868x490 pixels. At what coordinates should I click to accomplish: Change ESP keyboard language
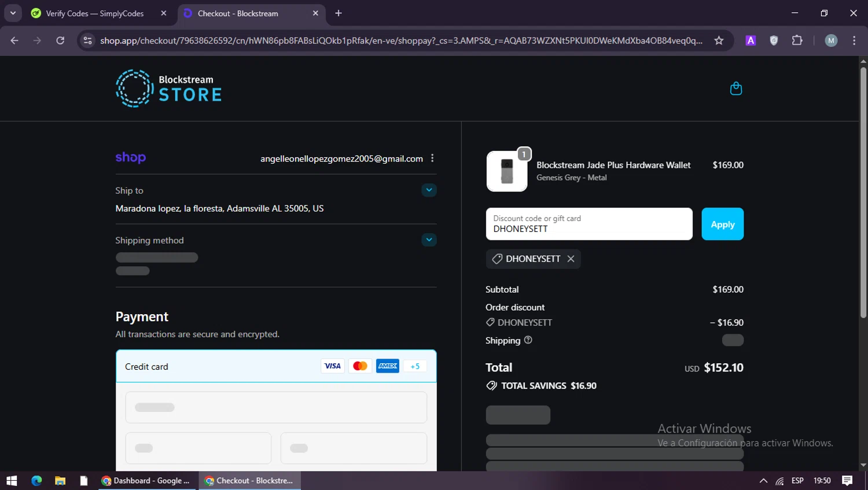[x=797, y=481]
